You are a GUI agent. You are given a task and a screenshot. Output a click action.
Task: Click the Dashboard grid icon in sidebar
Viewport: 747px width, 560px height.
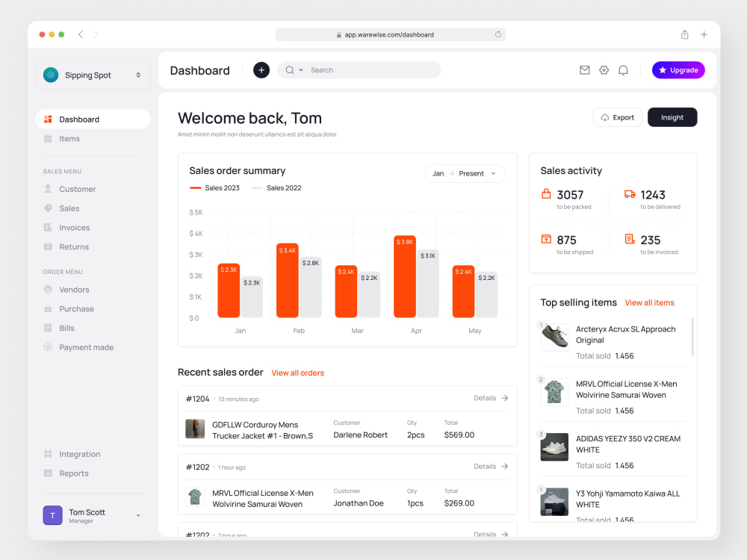[48, 119]
